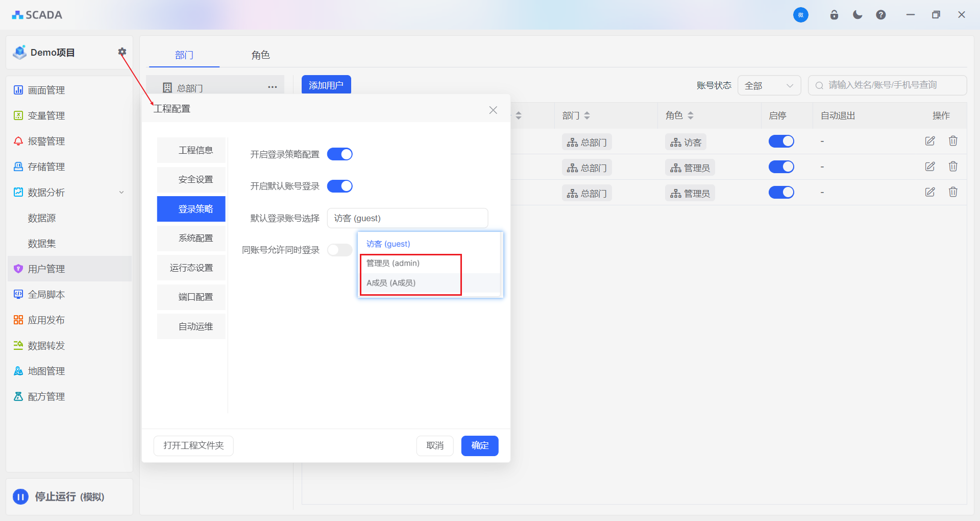Click the pause icon to stop running
980x521 pixels.
coord(20,496)
